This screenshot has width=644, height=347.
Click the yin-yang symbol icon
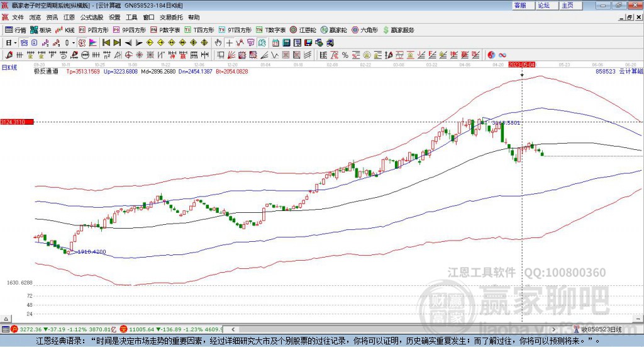[x=492, y=55]
